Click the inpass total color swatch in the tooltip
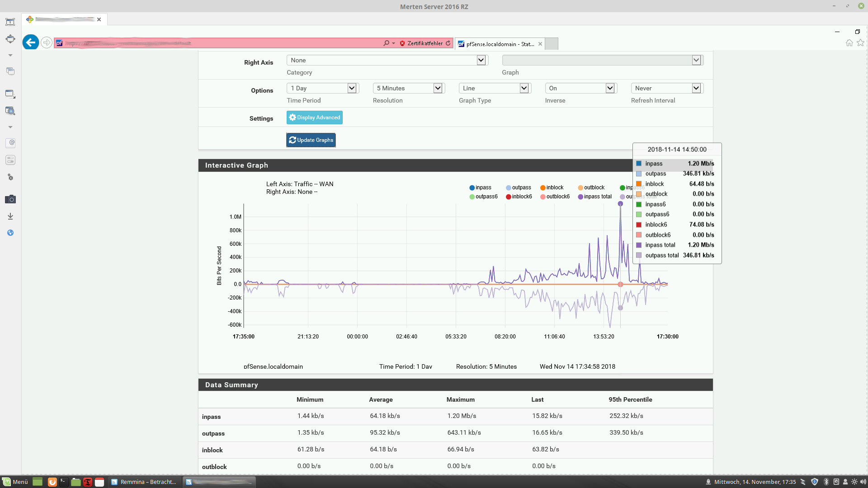Image resolution: width=868 pixels, height=488 pixels. click(x=638, y=245)
